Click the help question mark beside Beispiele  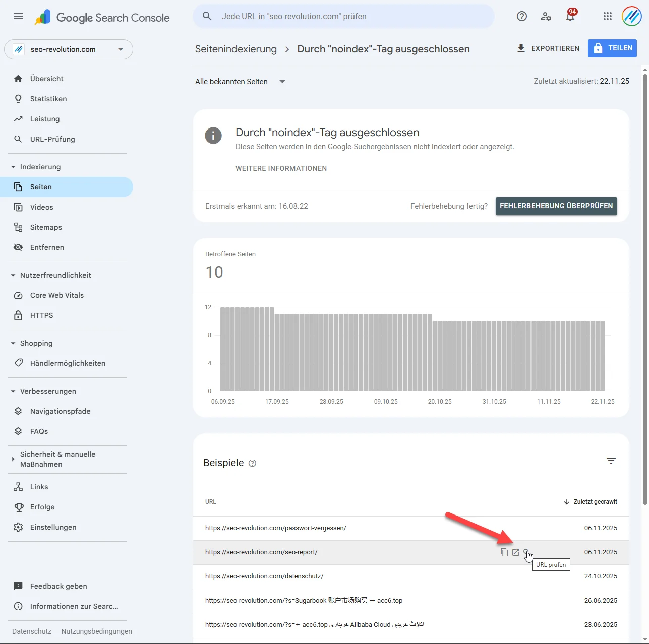tap(252, 463)
